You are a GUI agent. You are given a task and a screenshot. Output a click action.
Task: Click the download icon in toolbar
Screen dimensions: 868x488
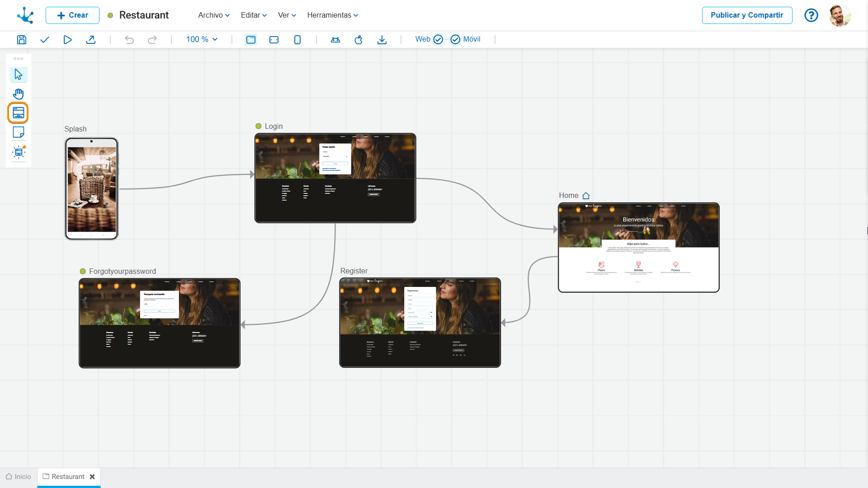point(382,40)
